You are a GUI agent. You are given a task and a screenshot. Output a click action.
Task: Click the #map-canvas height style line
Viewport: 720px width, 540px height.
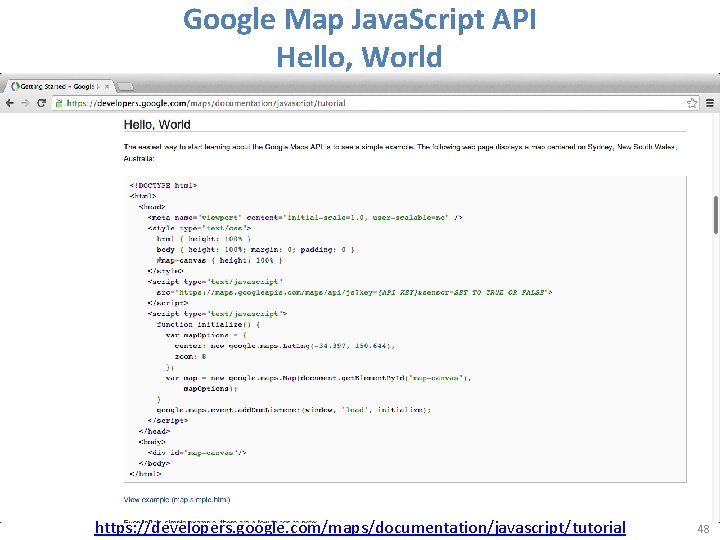(x=219, y=260)
